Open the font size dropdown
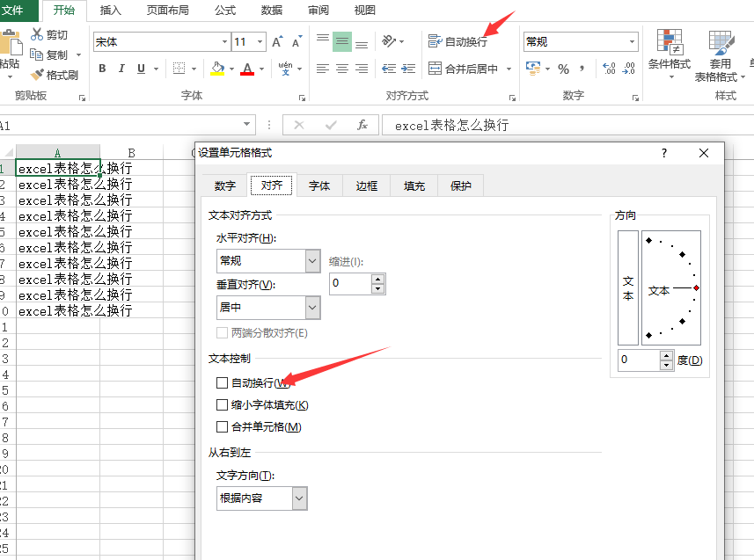This screenshot has width=754, height=560. (260, 42)
